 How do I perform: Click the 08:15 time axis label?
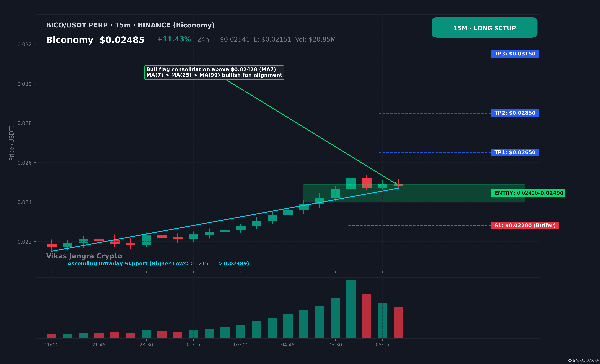382,345
